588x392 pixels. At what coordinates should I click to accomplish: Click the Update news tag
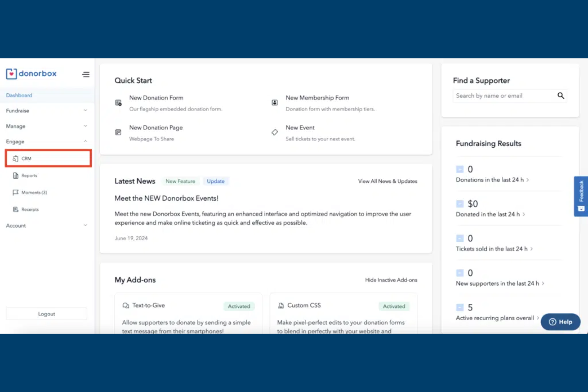coord(216,181)
